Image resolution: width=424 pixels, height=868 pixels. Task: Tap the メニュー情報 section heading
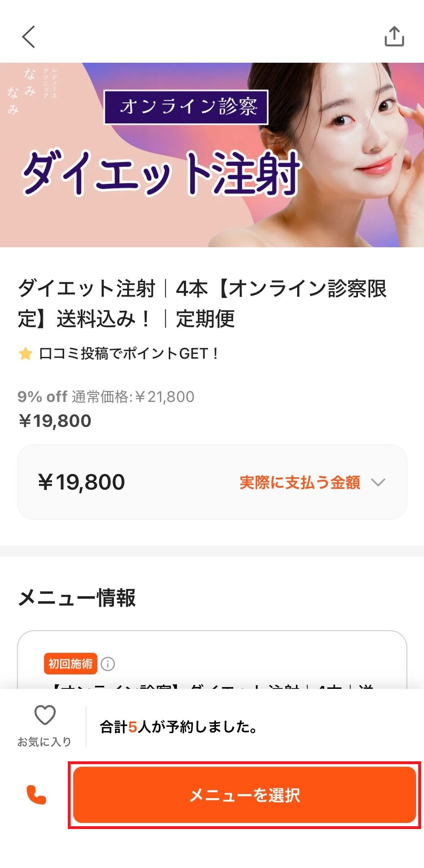click(x=77, y=598)
